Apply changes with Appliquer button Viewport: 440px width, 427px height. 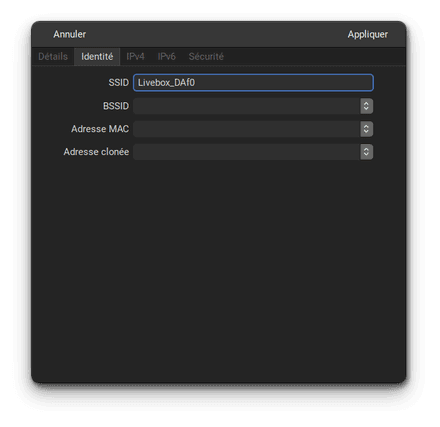(x=368, y=34)
